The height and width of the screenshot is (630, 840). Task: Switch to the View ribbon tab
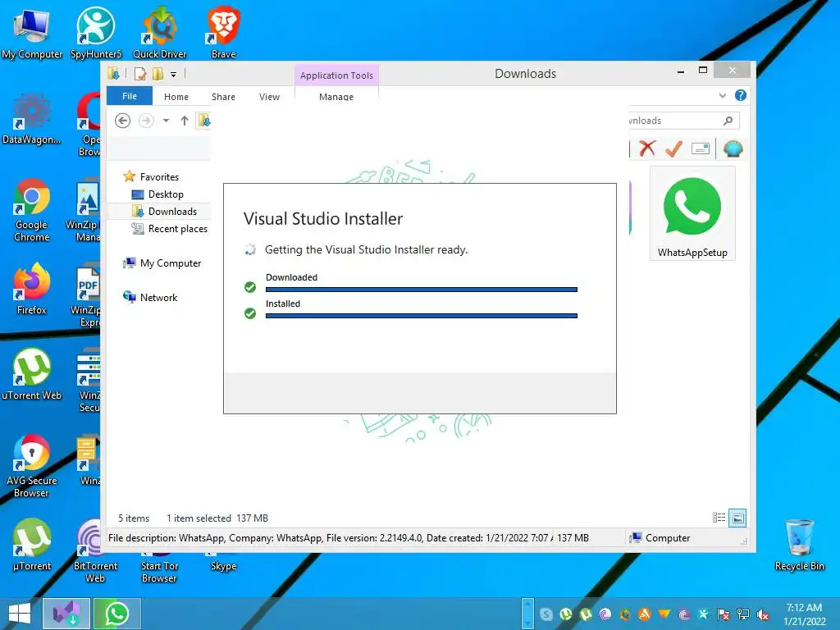coord(269,97)
